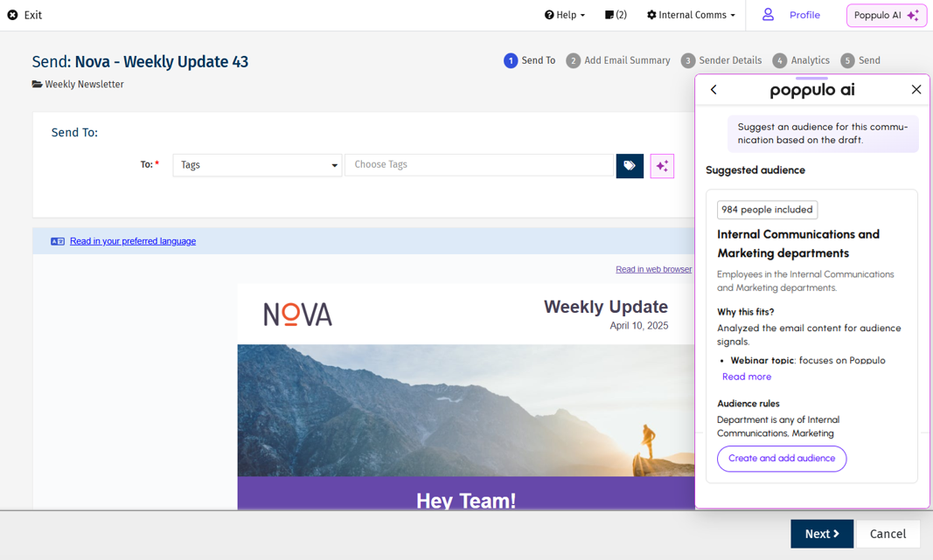Go to step 2 Add Email Summary
This screenshot has height=560, width=933.
click(618, 60)
